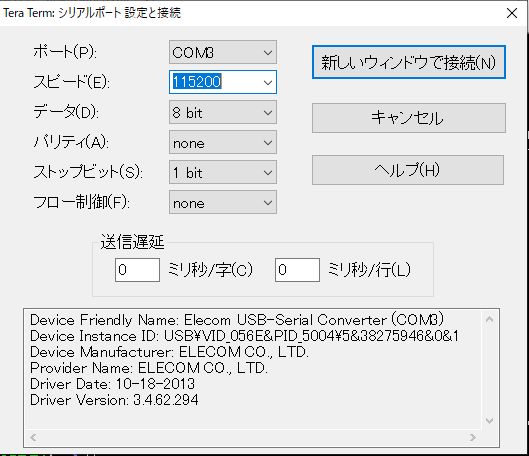
Task: Click the ポート(P): label
Action: [65, 52]
